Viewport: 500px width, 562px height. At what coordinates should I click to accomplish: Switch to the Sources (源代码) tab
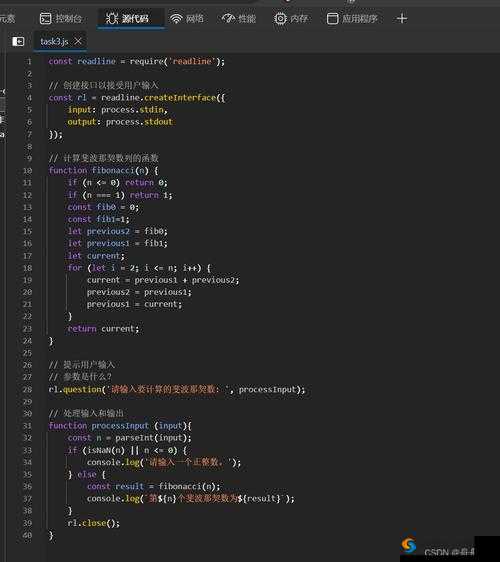[x=128, y=18]
